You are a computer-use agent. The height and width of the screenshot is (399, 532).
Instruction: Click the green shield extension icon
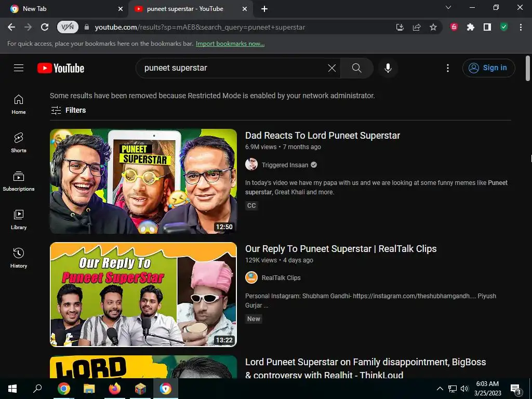pyautogui.click(x=504, y=27)
